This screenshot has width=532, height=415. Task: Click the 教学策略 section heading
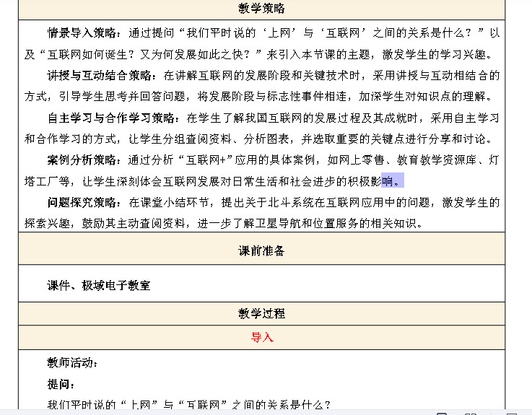(x=261, y=9)
